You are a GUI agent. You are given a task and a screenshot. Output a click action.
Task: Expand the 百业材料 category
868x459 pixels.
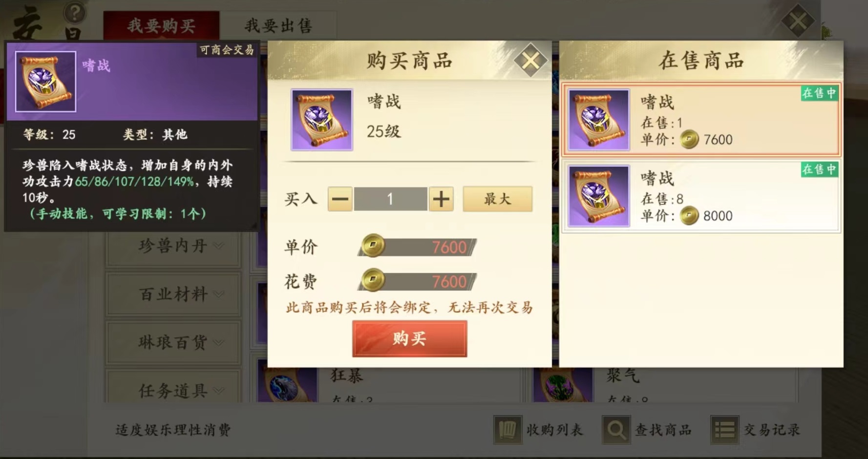(173, 294)
